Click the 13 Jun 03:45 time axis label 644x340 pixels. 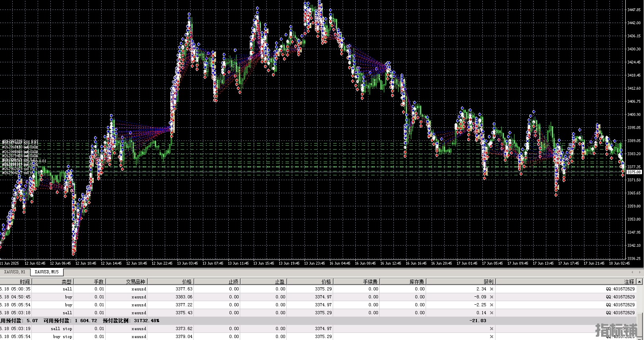(187, 263)
